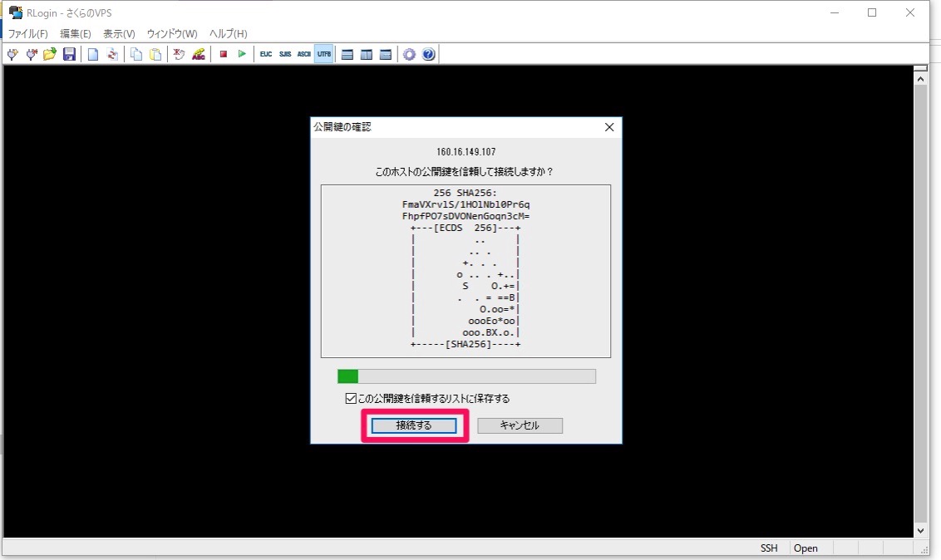This screenshot has width=941, height=560.
Task: Click the connect (plug) icon
Action: (12, 53)
